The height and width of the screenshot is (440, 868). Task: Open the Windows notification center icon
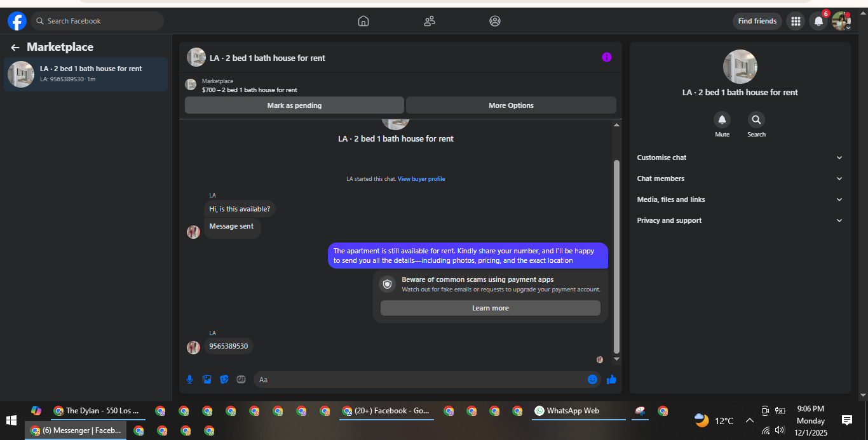(x=846, y=420)
